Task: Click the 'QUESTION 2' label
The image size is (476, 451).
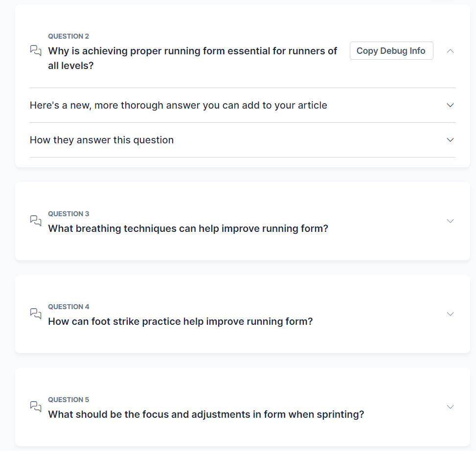Action: click(68, 36)
